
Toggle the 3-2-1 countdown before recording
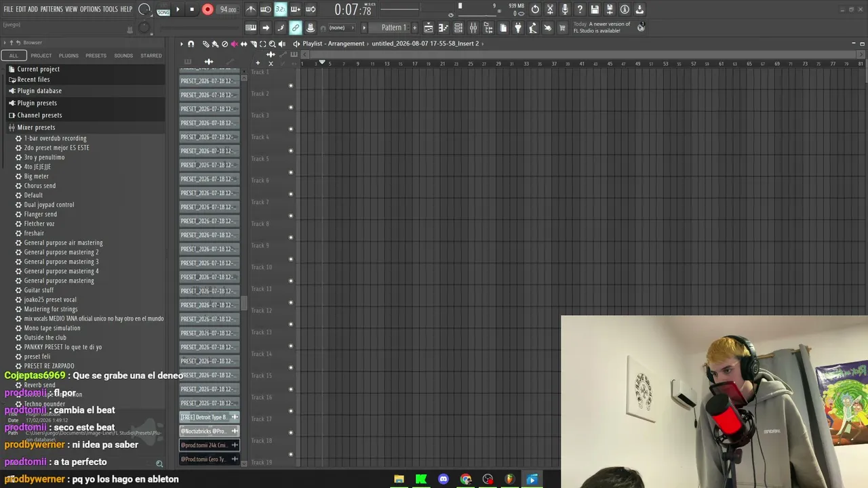(x=280, y=9)
